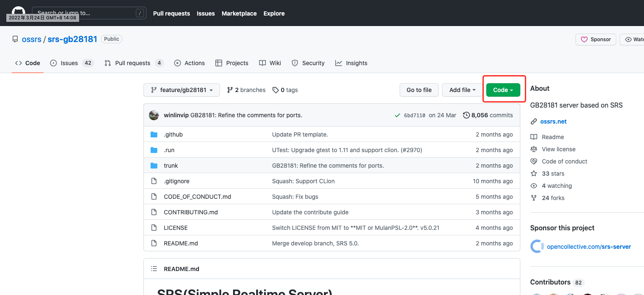Screen dimensions: 644x295
Task: Open README.md table of contents icon
Action: tap(154, 269)
